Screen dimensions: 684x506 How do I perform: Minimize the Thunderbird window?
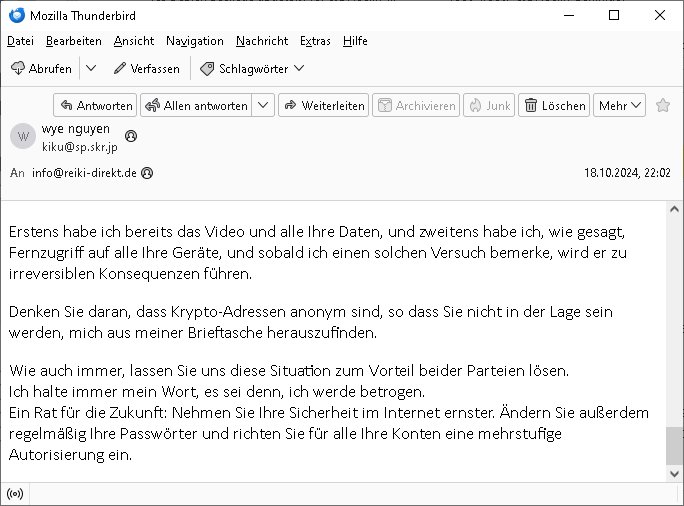tap(569, 15)
